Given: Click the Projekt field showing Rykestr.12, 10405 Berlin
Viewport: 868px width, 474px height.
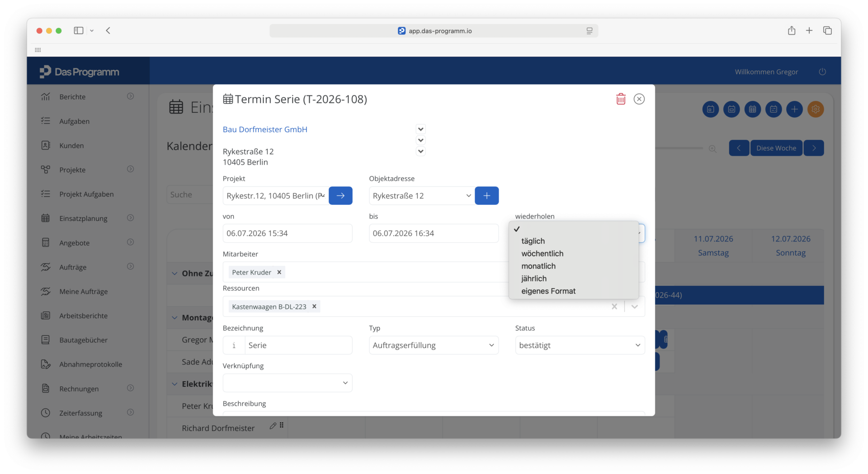Looking at the screenshot, I should pyautogui.click(x=275, y=196).
